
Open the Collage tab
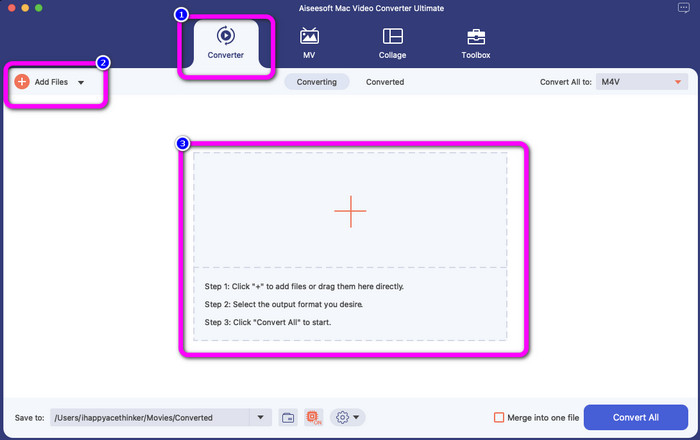tap(392, 43)
